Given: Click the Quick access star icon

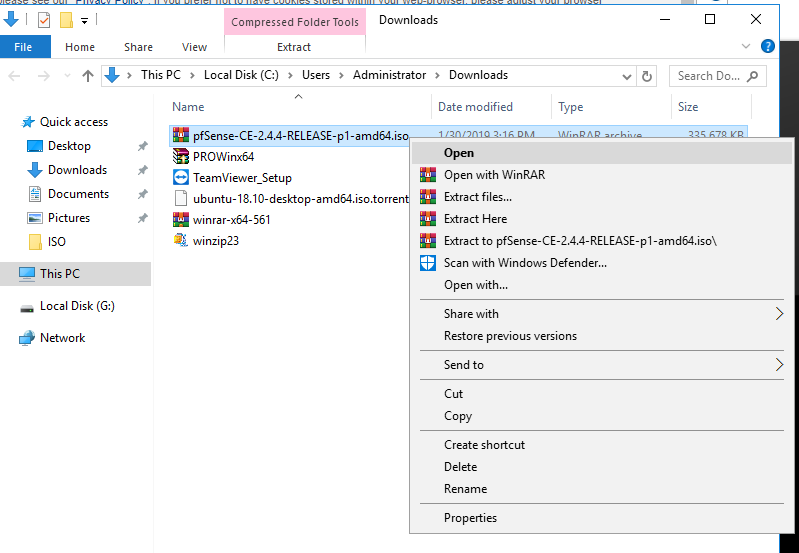Looking at the screenshot, I should (27, 122).
